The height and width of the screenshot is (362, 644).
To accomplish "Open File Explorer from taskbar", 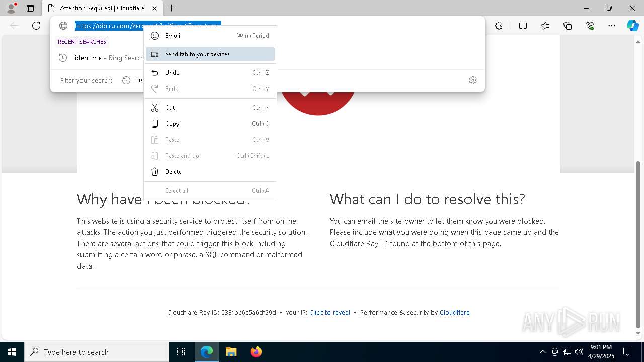I will (x=231, y=352).
